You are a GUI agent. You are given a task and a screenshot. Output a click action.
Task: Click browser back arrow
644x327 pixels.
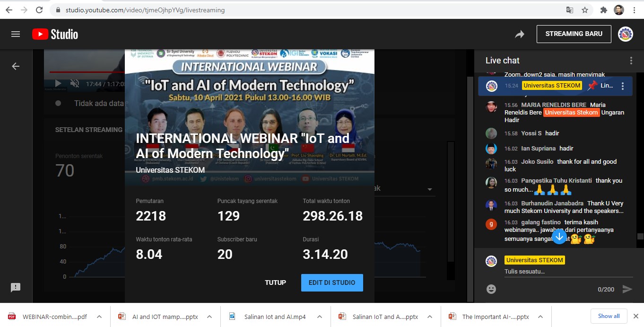(x=9, y=9)
